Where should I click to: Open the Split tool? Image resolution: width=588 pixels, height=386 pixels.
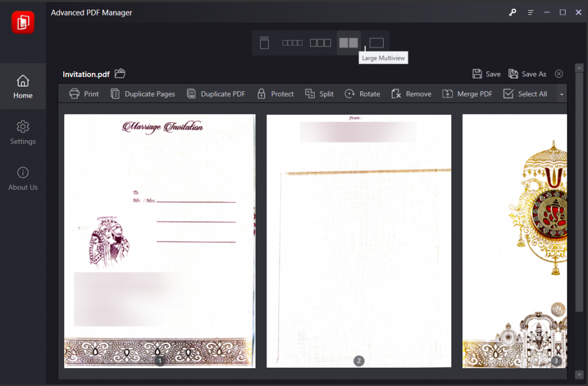click(319, 94)
